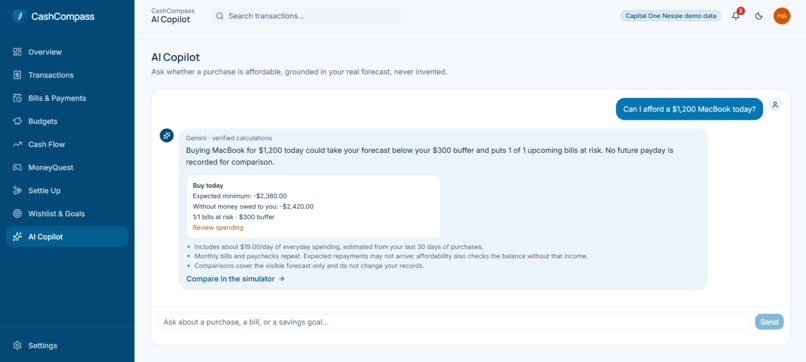Click the Wishlist & Goals target icon
The width and height of the screenshot is (806, 362).
[x=17, y=213]
